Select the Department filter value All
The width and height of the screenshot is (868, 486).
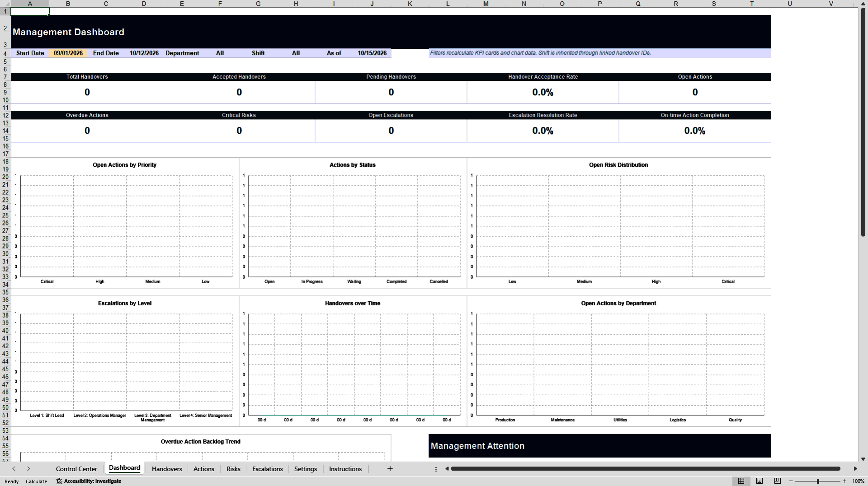[220, 53]
